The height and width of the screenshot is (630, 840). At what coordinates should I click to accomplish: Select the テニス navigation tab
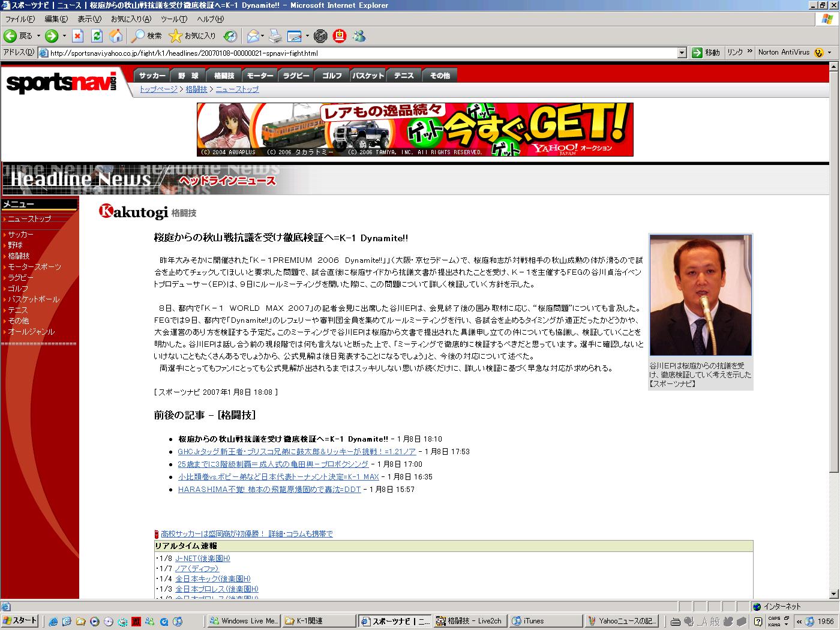point(404,76)
